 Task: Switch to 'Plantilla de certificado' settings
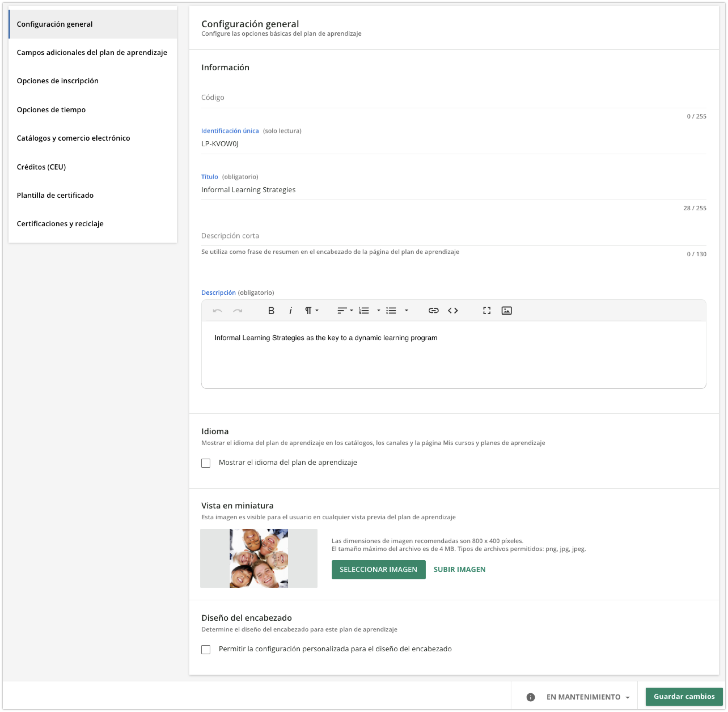click(x=55, y=195)
